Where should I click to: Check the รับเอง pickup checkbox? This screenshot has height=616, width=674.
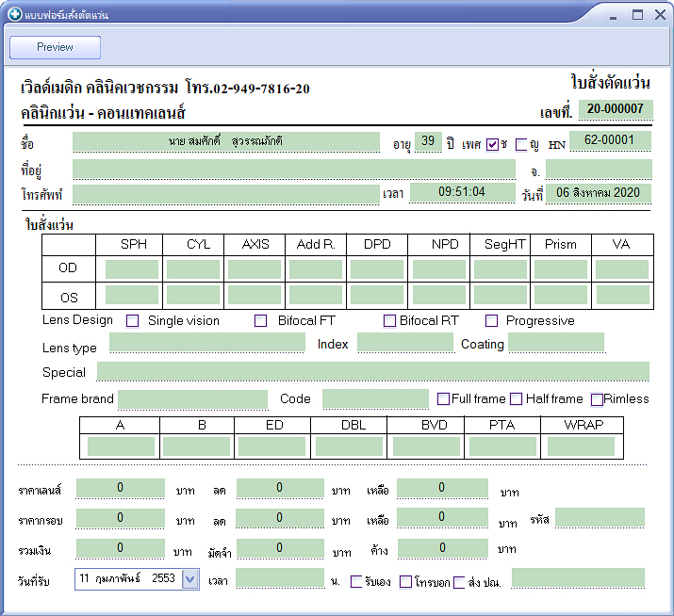tap(356, 582)
